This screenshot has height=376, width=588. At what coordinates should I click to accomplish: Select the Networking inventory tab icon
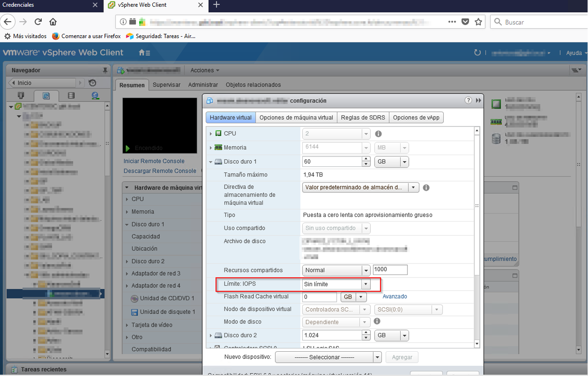click(x=95, y=95)
